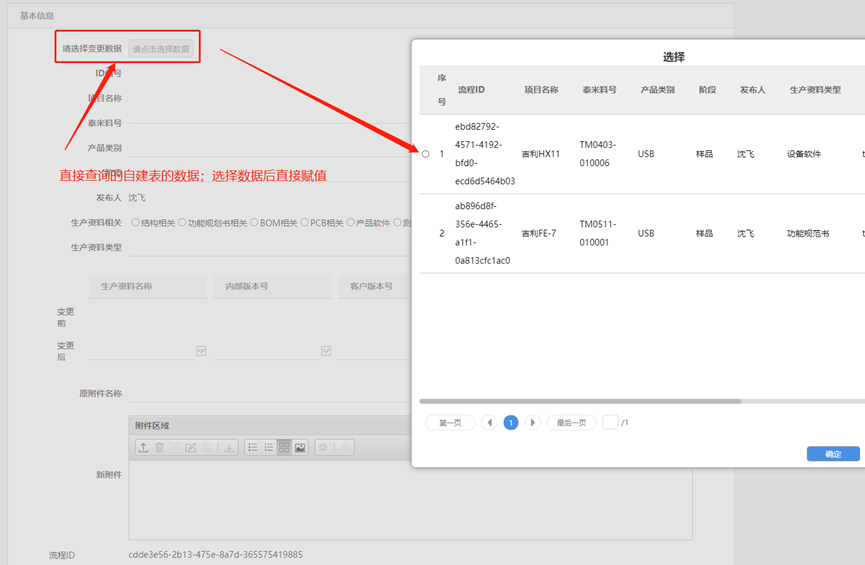
Task: Select the radio button for row 1
Action: pyautogui.click(x=425, y=154)
